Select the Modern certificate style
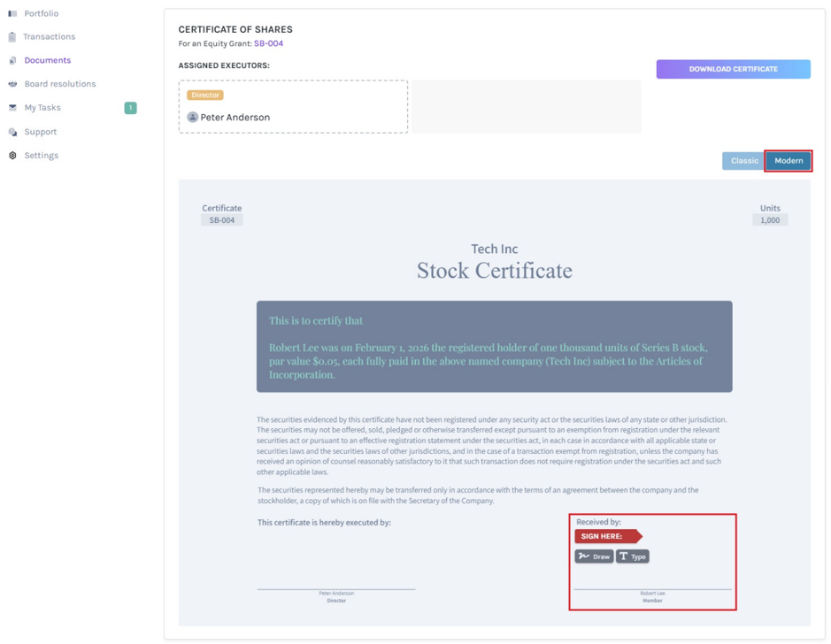The width and height of the screenshot is (831, 644). click(788, 161)
